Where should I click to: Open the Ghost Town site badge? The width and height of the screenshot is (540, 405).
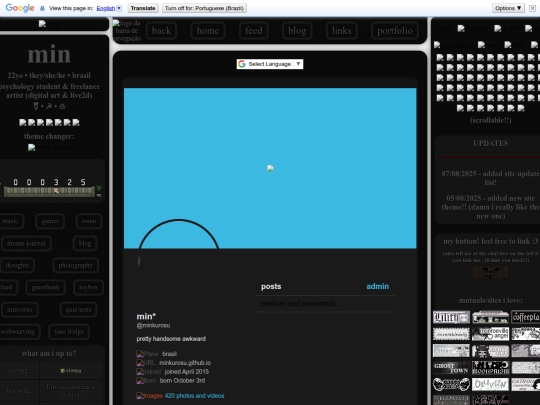(x=451, y=368)
